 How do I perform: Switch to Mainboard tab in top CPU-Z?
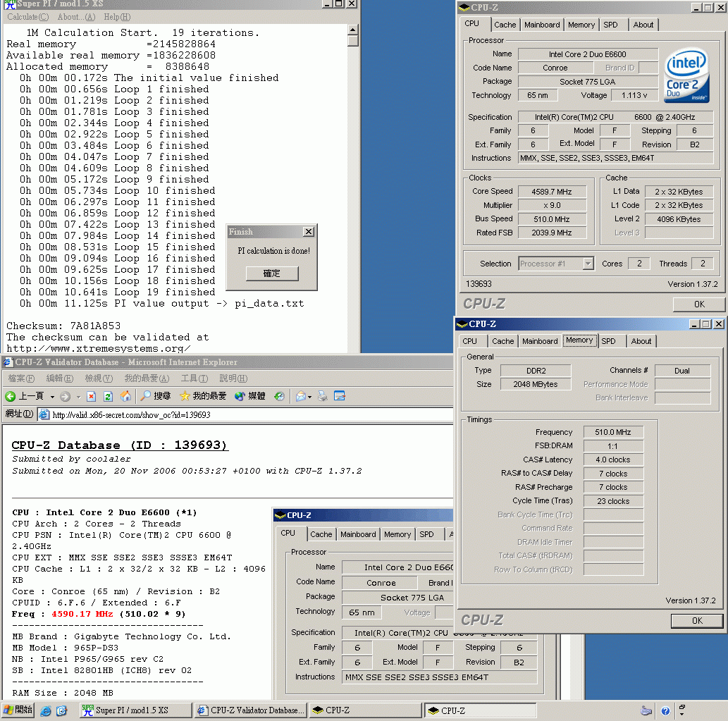point(542,25)
